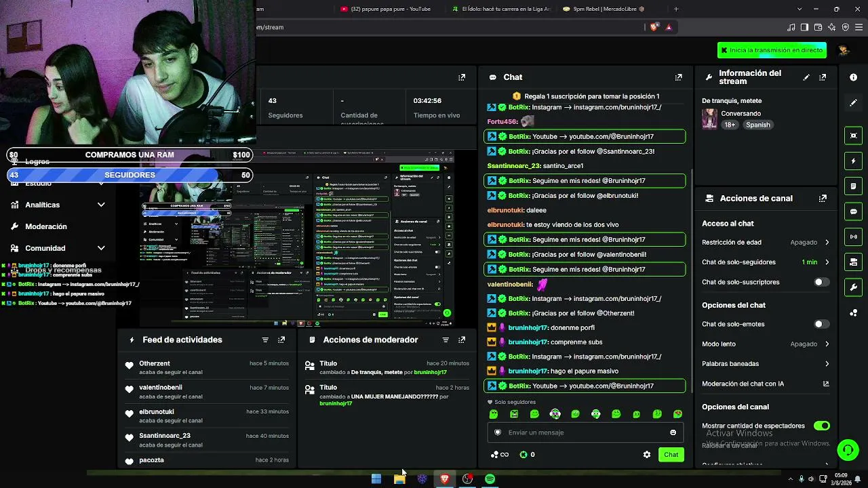This screenshot has height=488, width=868.
Task: Select the lightning bolt icon in right sidebar
Action: coord(853,161)
